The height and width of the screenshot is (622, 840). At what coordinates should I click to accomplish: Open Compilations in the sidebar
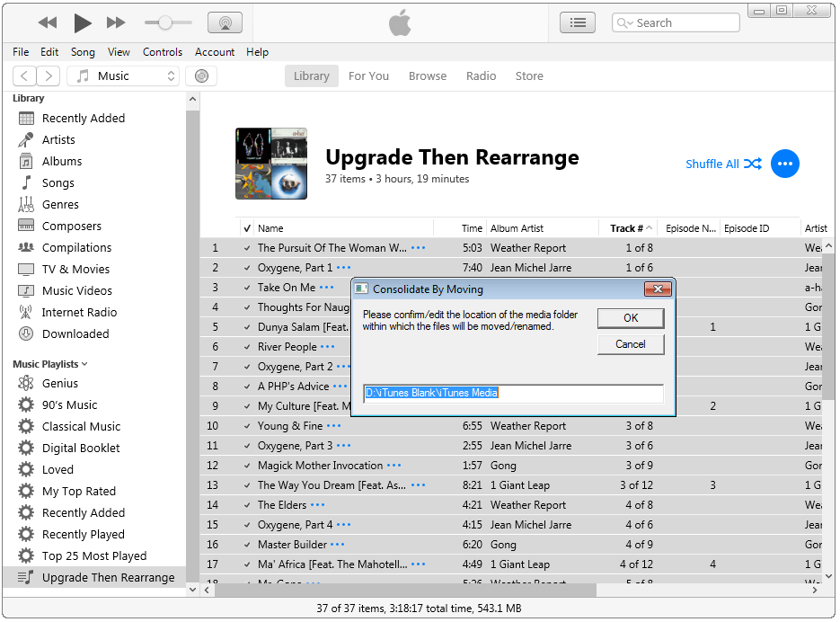(x=76, y=248)
